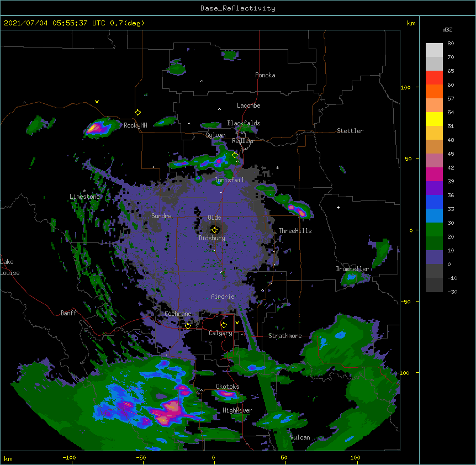Click the ThreeHills label
The image size is (476, 465).
click(295, 231)
